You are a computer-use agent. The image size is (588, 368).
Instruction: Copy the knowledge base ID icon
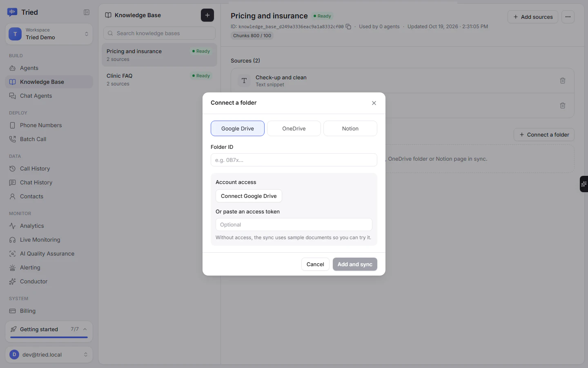(348, 27)
